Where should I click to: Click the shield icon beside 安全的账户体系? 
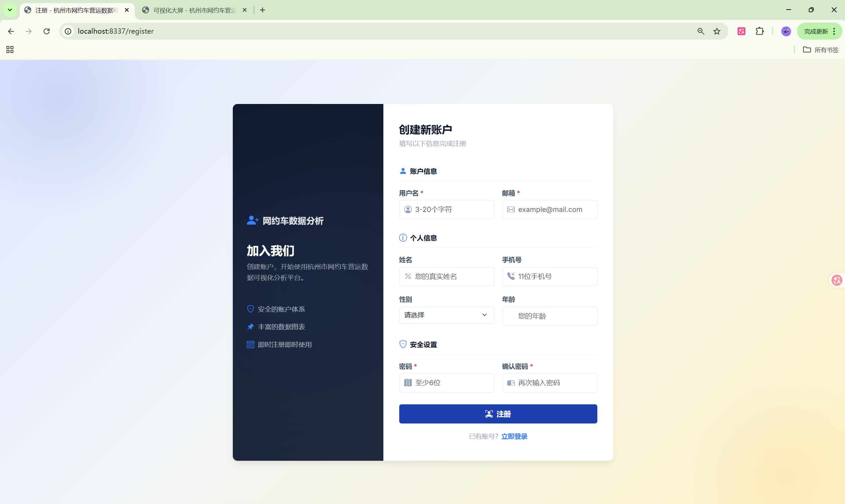point(250,309)
